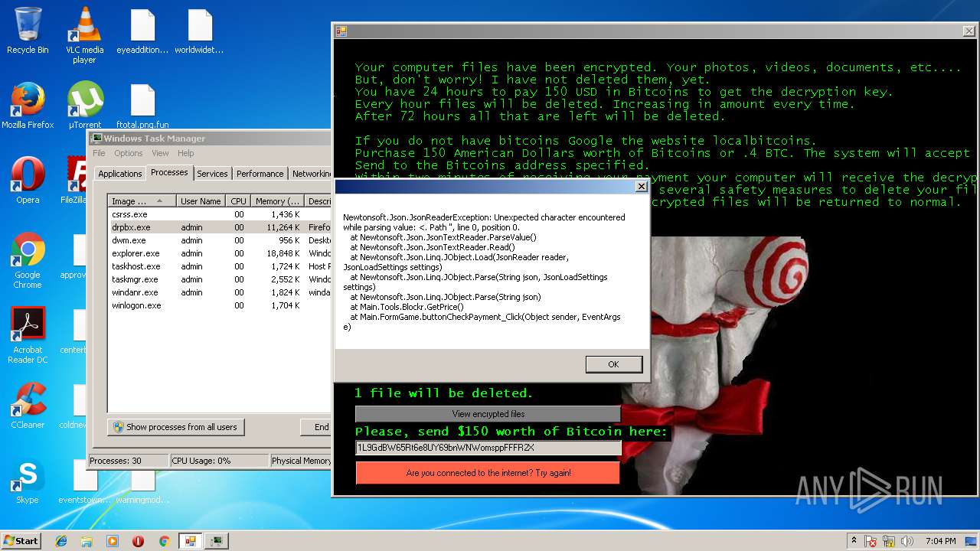
Task: Click View encrypted files button
Action: [488, 414]
